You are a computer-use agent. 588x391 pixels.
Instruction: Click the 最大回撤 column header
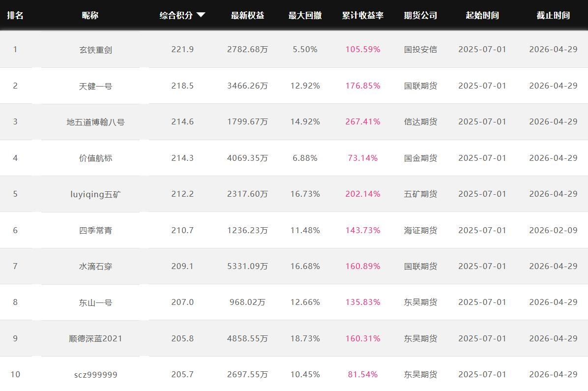point(305,15)
